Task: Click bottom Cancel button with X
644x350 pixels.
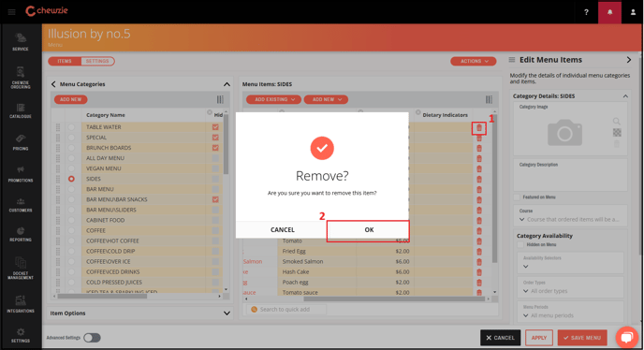Action: pos(500,338)
